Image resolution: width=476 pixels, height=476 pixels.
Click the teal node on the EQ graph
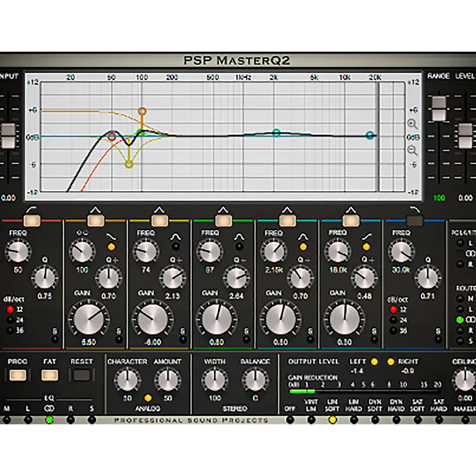click(276, 133)
